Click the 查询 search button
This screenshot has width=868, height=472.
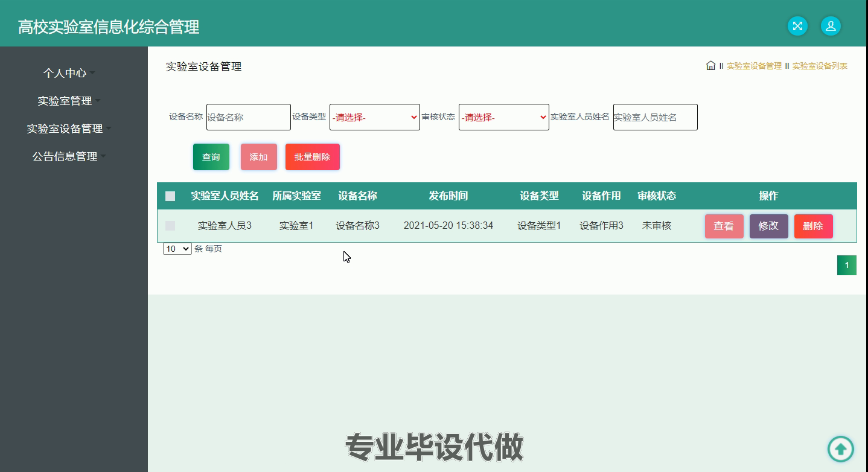pyautogui.click(x=211, y=157)
